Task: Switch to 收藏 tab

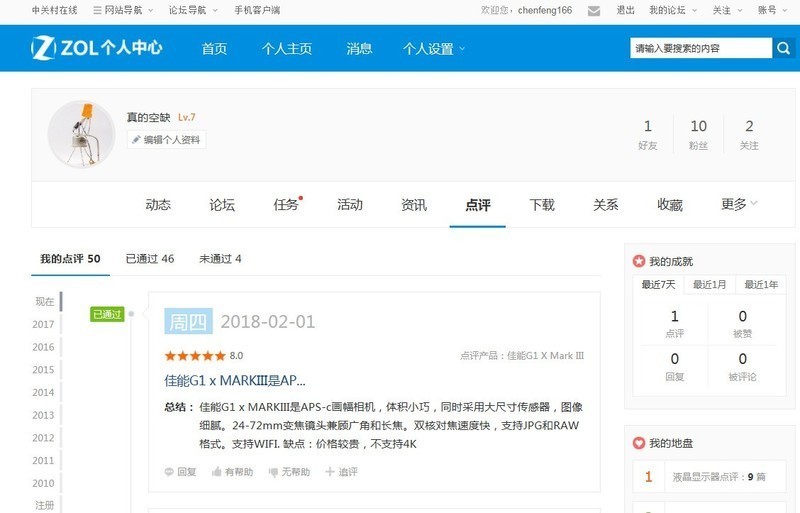Action: [670, 205]
